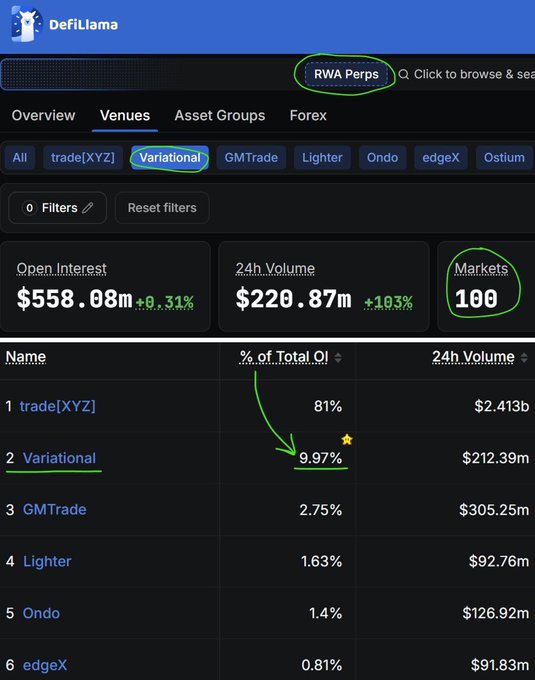Click the $220.87m volume value
The height and width of the screenshot is (680, 535).
coord(294,299)
